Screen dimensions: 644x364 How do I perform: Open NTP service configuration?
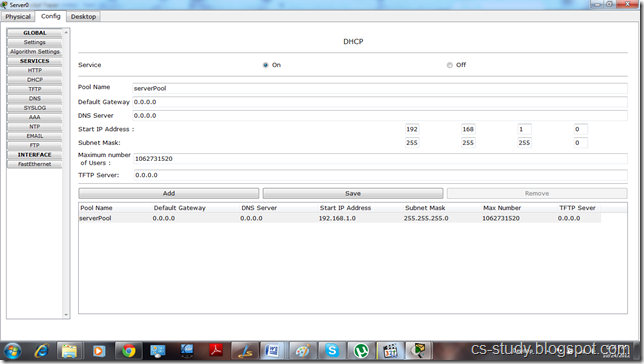point(34,127)
